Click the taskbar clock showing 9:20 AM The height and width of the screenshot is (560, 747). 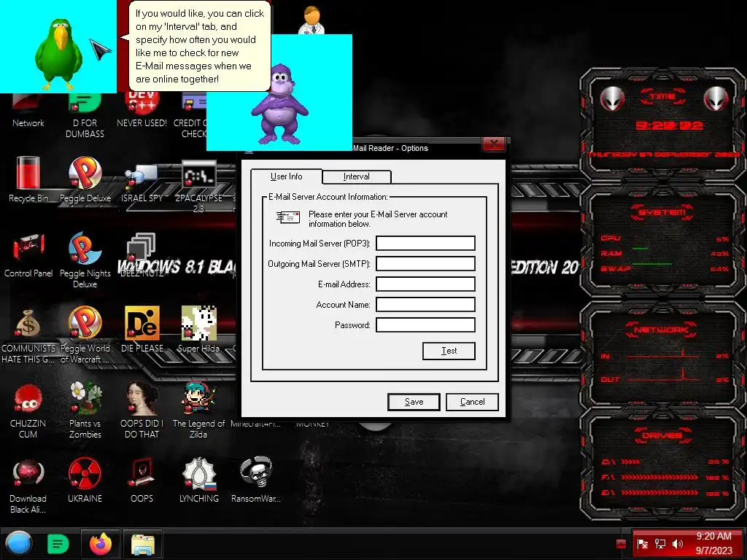[x=713, y=543]
